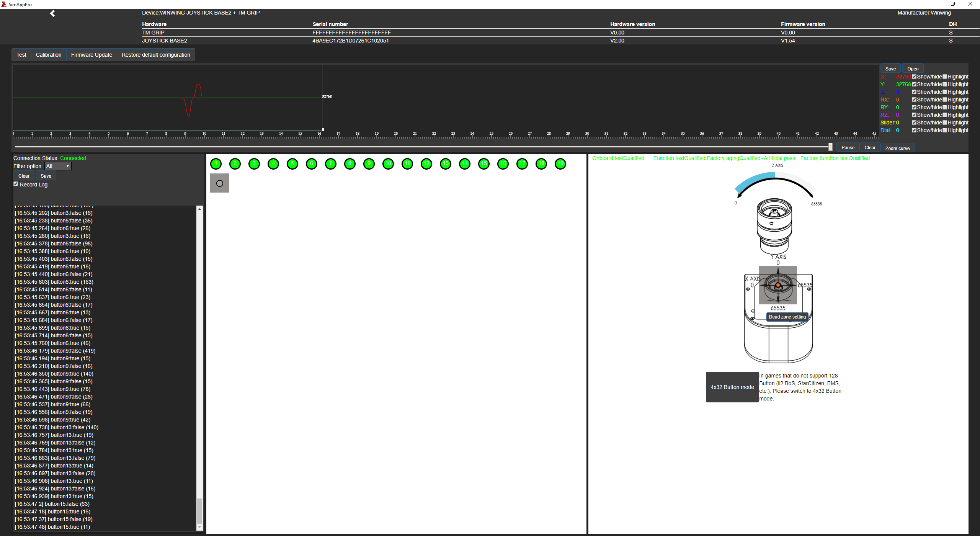Click the log scrollbar down arrow
Viewport: 980px width, 536px height.
pyautogui.click(x=199, y=528)
